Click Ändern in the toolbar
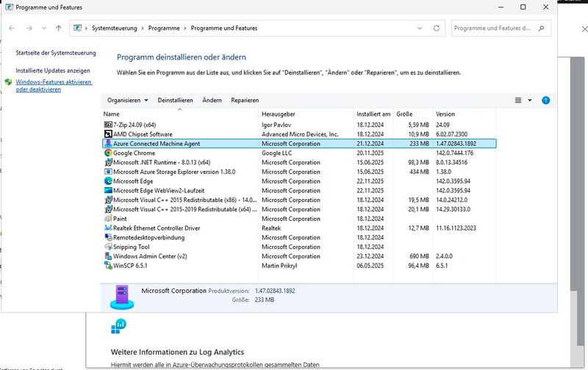The width and height of the screenshot is (588, 370). 212,100
